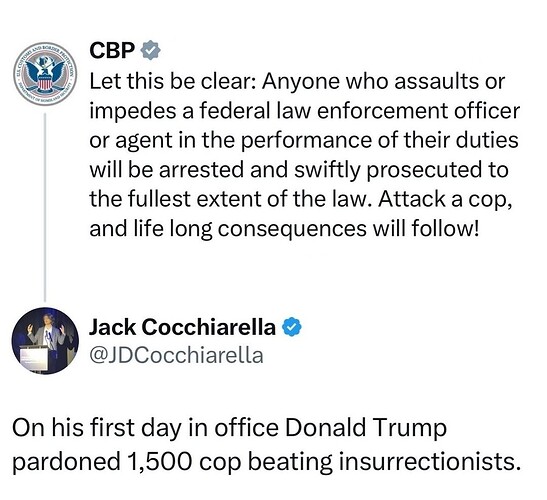The height and width of the screenshot is (500, 547).
Task: Click the podium in Jack's profile photo
Action: pos(34,358)
